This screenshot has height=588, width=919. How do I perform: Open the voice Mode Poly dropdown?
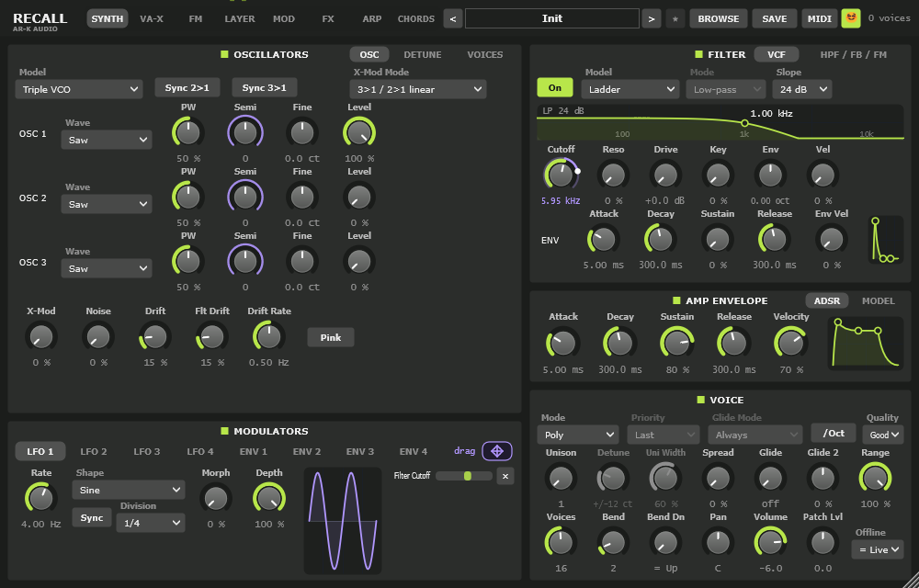(577, 435)
